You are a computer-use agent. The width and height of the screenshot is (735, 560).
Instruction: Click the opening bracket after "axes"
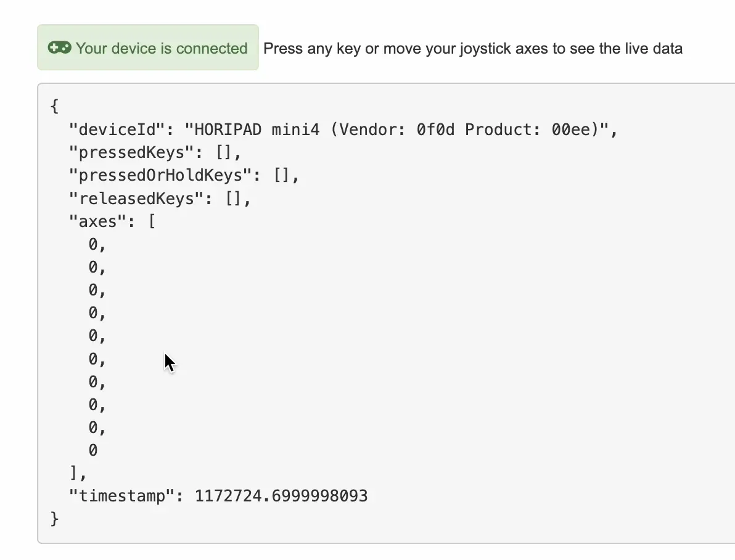click(x=151, y=221)
